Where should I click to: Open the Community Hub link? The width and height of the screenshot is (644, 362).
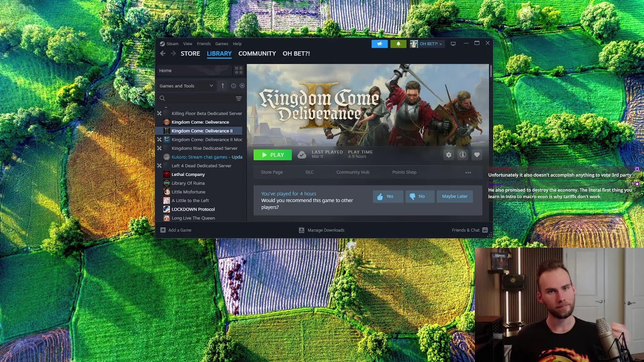pyautogui.click(x=353, y=172)
